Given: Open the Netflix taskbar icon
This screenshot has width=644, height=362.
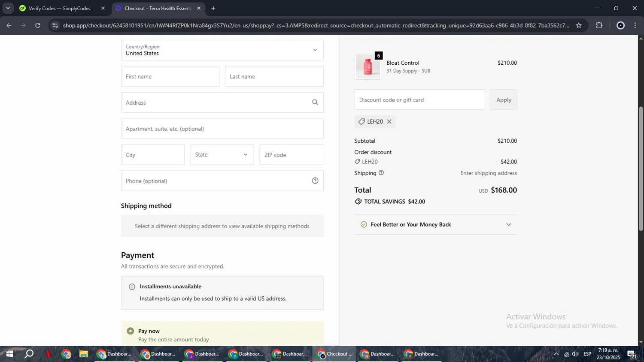Looking at the screenshot, I should 48,354.
